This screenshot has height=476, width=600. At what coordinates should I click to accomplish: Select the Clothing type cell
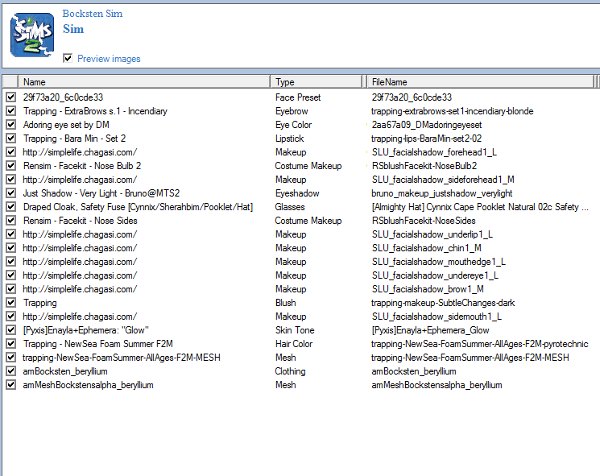290,372
